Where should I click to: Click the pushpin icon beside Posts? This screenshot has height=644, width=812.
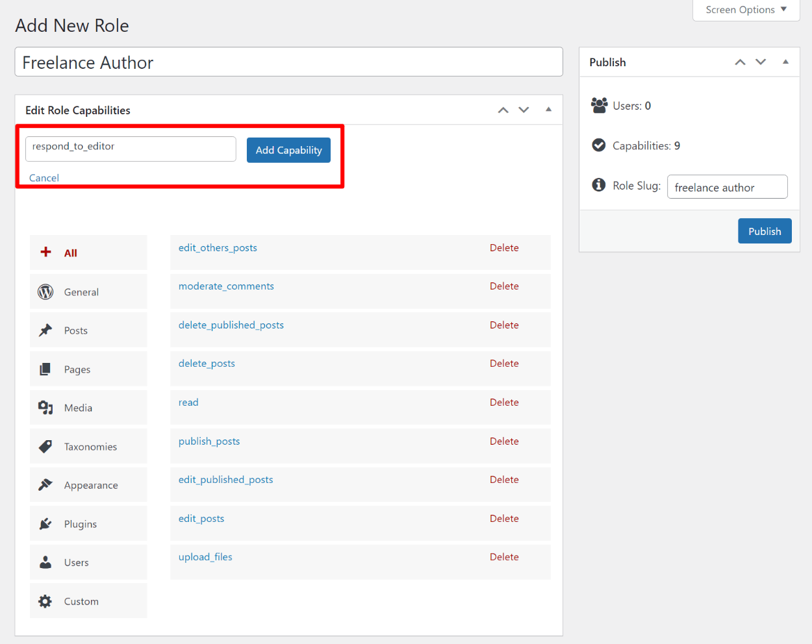pyautogui.click(x=45, y=330)
